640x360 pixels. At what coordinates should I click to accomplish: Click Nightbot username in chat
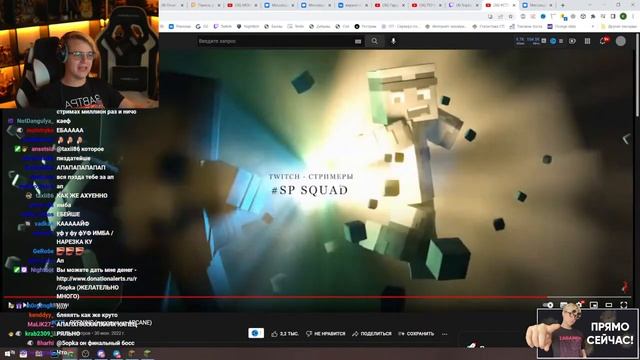click(x=42, y=270)
